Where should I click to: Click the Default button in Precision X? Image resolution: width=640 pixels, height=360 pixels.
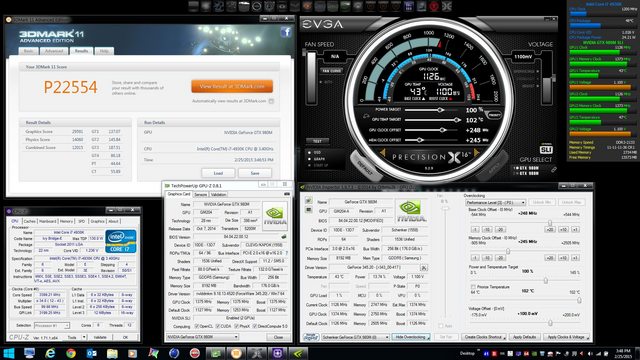coord(365,166)
